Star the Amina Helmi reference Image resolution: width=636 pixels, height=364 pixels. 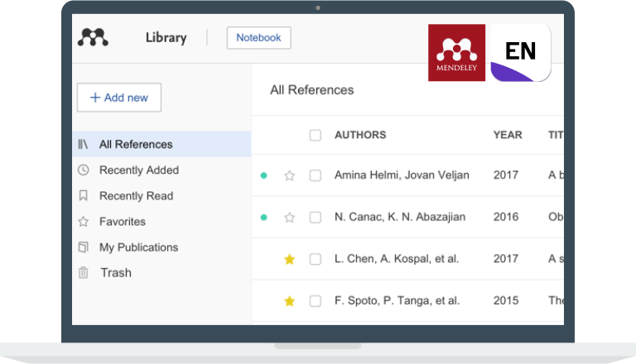(289, 175)
